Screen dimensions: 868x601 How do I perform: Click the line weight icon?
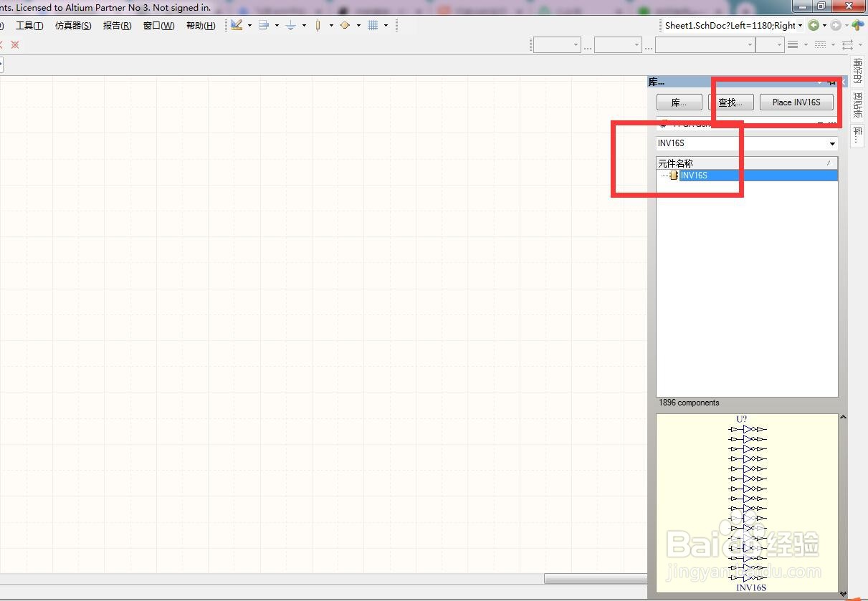(793, 44)
